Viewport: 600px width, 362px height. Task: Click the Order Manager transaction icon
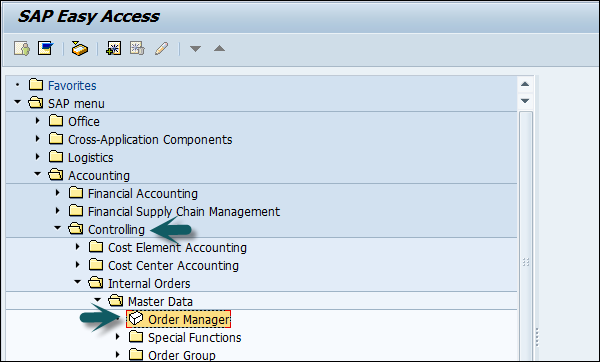(x=136, y=318)
